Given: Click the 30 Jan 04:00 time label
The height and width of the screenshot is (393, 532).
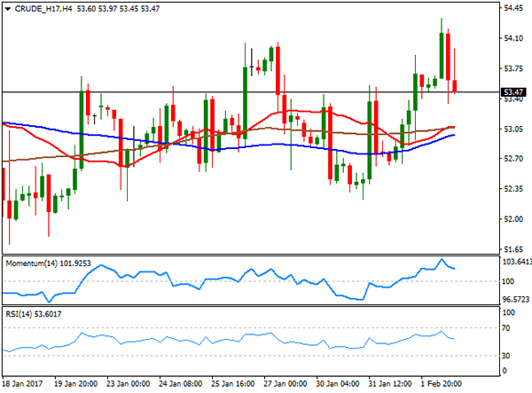Looking at the screenshot, I should (x=338, y=384).
